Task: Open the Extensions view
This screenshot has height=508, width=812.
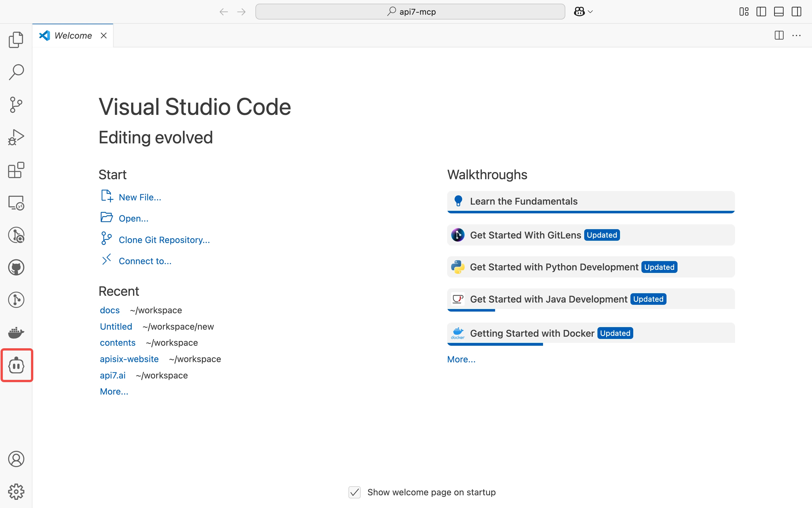Action: 16,170
